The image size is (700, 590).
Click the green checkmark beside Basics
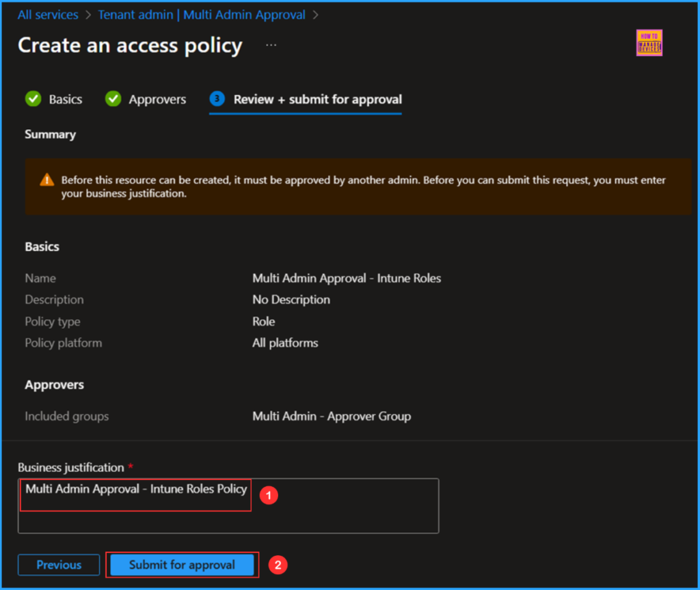tap(33, 98)
